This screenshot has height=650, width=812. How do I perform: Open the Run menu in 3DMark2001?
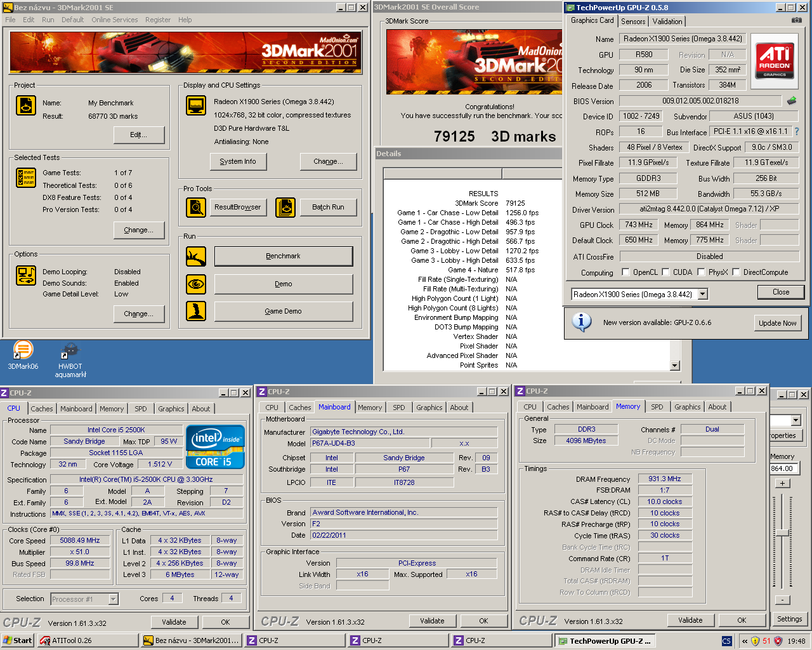pyautogui.click(x=48, y=20)
